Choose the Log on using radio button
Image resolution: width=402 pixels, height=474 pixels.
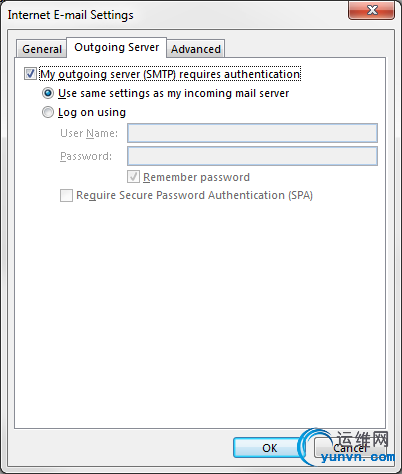(x=48, y=112)
